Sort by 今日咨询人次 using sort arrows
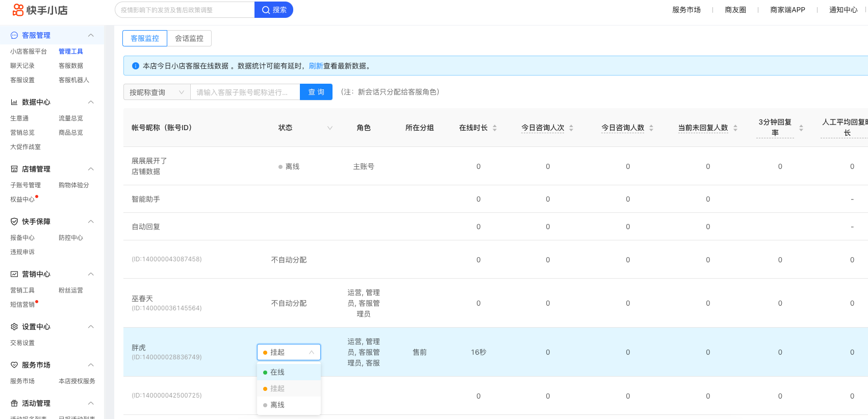Screen dimensions: 868x419 571,128
